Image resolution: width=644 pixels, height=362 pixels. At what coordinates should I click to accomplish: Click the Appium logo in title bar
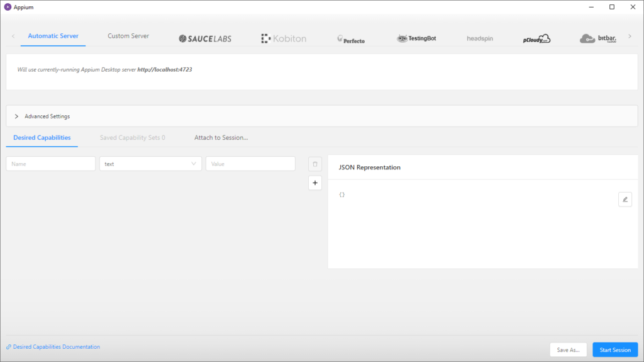[x=8, y=7]
